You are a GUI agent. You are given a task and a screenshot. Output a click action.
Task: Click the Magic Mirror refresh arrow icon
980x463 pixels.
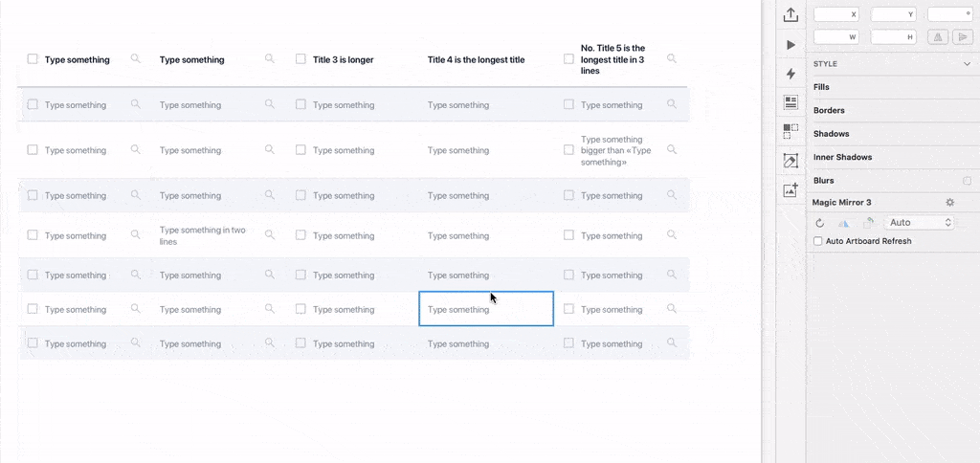click(820, 223)
